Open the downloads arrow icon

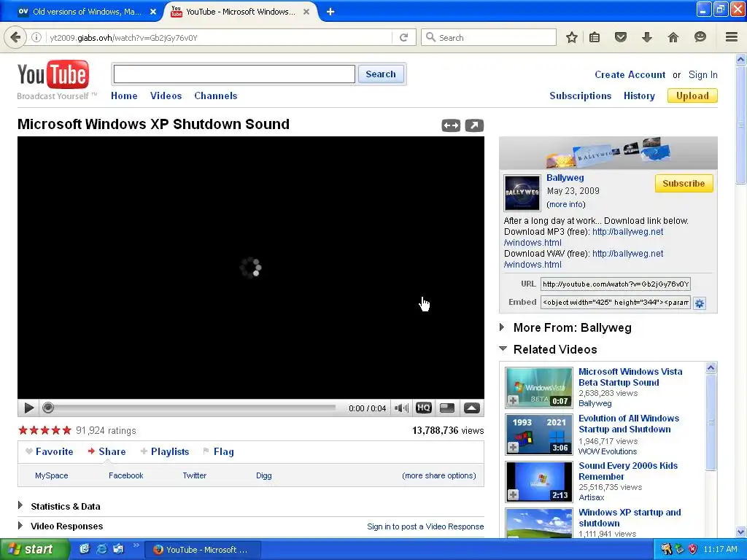(x=646, y=37)
